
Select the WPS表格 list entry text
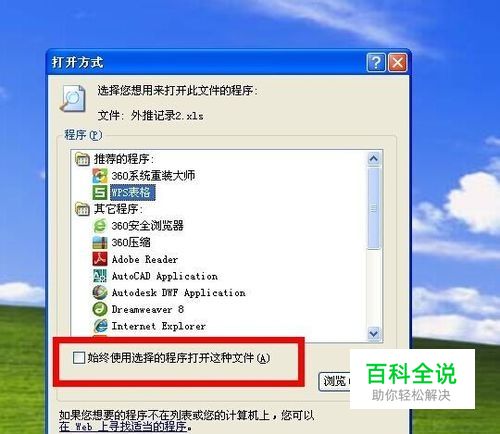pyautogui.click(x=130, y=193)
